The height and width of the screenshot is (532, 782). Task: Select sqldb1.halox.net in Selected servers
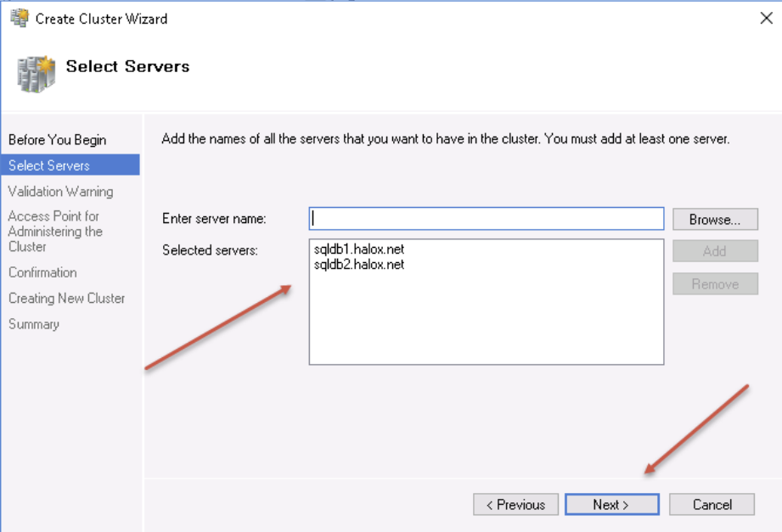click(x=359, y=249)
